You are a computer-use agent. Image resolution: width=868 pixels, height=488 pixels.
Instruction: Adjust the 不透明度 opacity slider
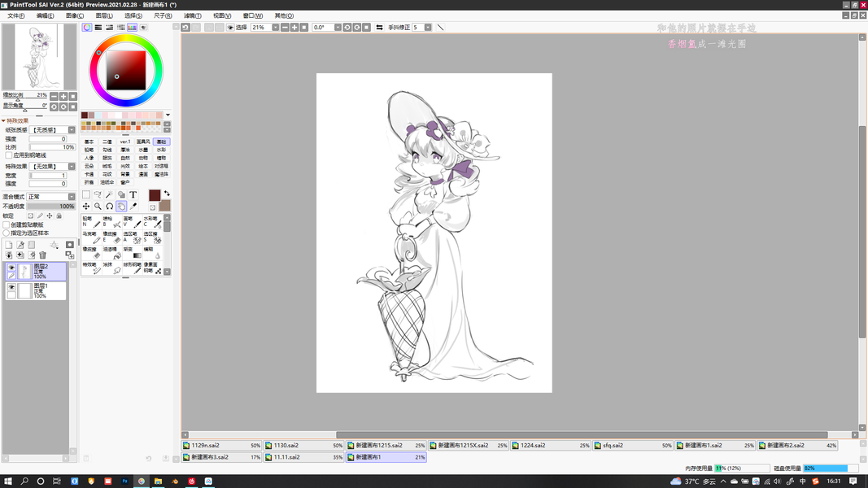coord(51,207)
